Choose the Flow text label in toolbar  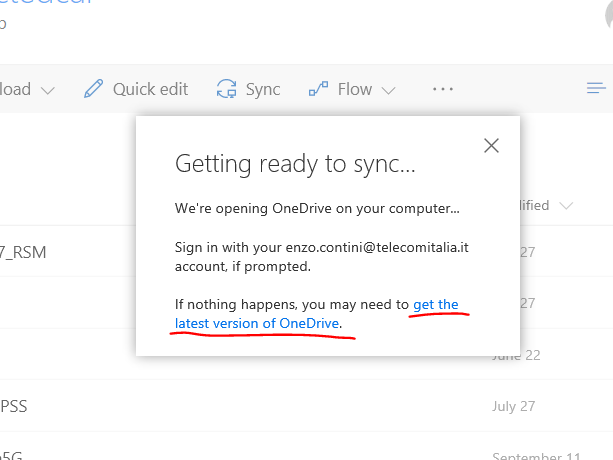354,89
